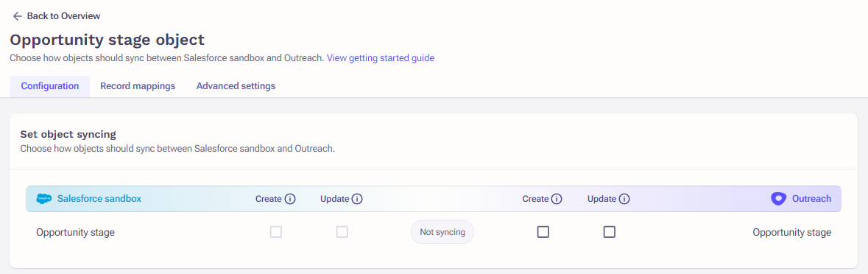Viewport: 868px width, 274px height.
Task: Click the Outreach shield logo icon
Action: (x=779, y=199)
